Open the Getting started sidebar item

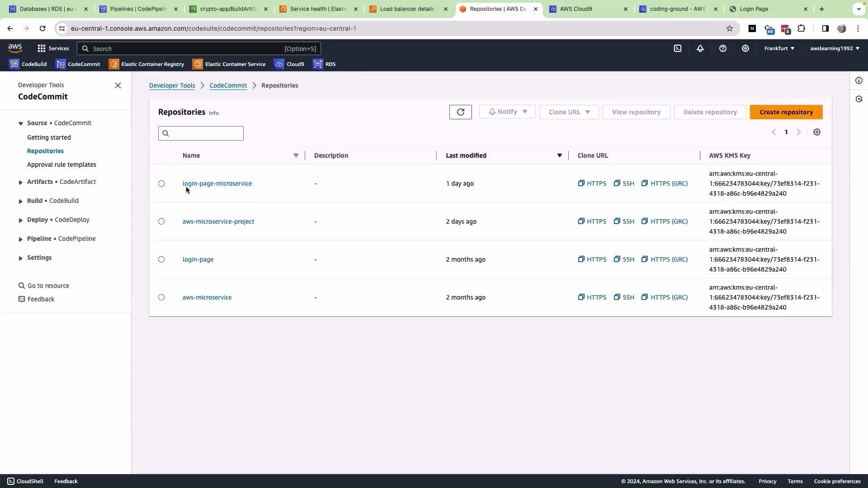pyautogui.click(x=49, y=137)
